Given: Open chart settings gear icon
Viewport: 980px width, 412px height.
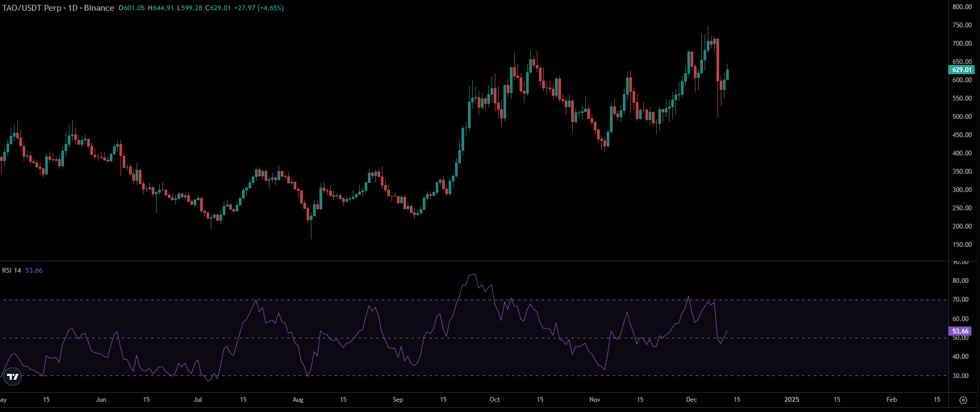Looking at the screenshot, I should tap(963, 400).
